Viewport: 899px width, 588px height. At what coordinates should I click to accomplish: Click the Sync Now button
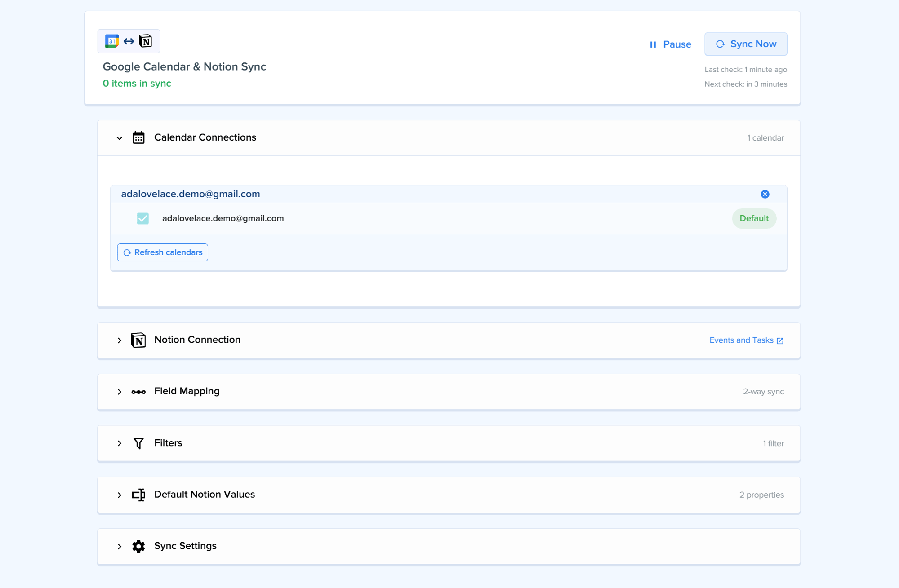746,44
